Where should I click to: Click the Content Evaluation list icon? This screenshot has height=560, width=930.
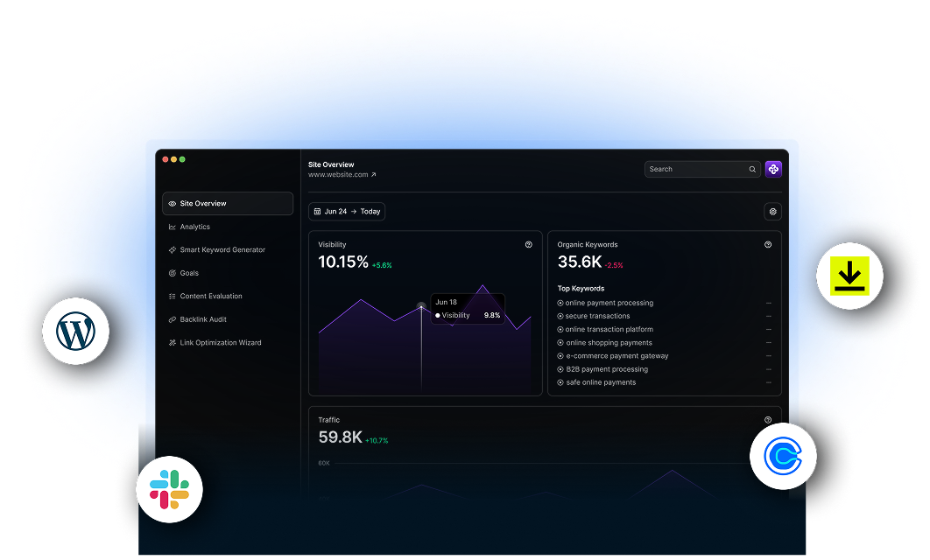click(172, 296)
